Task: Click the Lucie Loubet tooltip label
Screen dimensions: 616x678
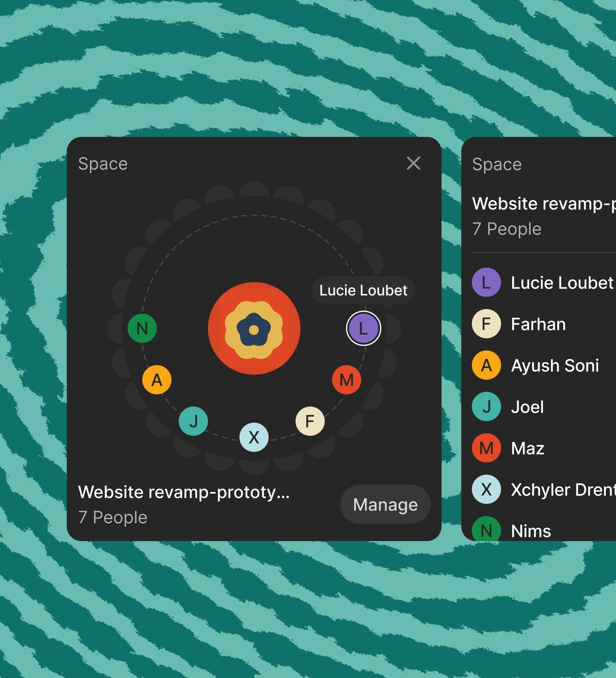Action: [363, 290]
